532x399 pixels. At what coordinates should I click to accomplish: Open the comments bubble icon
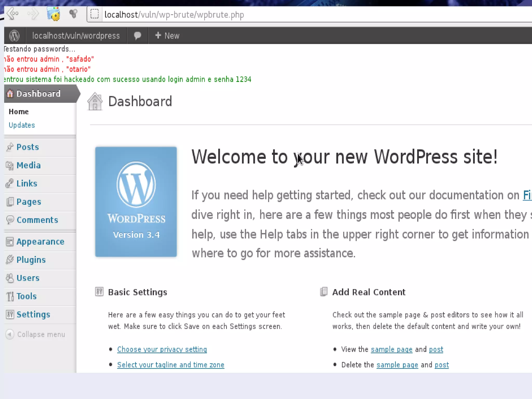(137, 36)
